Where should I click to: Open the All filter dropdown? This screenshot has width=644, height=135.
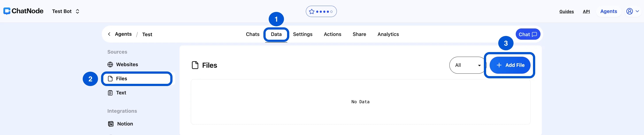pos(468,65)
